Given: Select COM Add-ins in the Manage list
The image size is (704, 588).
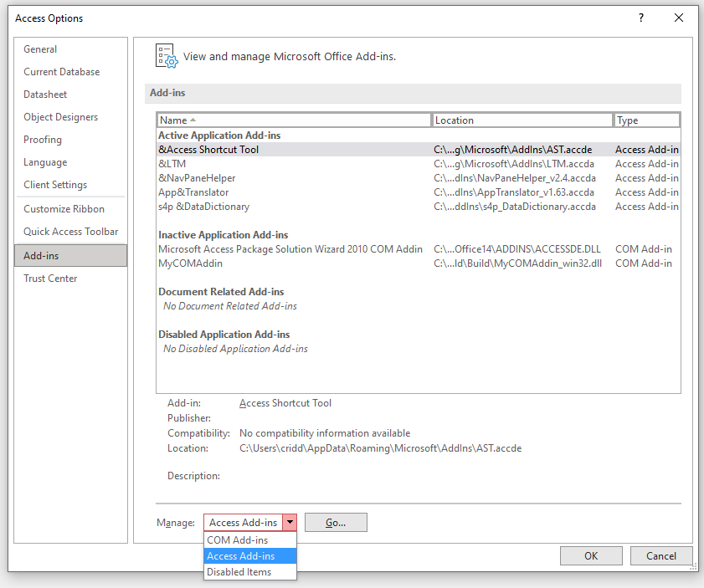Looking at the screenshot, I should [237, 539].
